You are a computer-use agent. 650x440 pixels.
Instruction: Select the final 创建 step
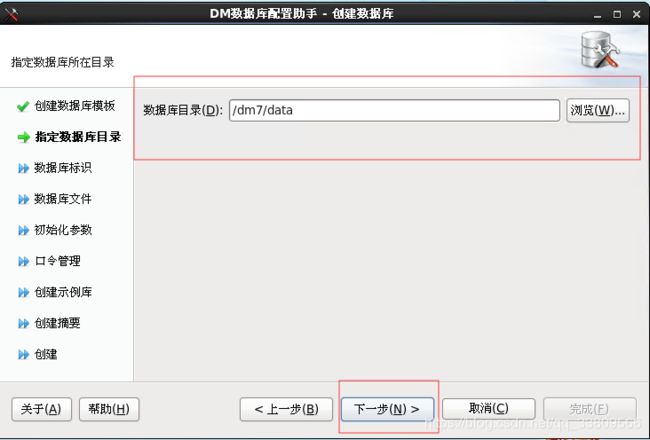[46, 355]
